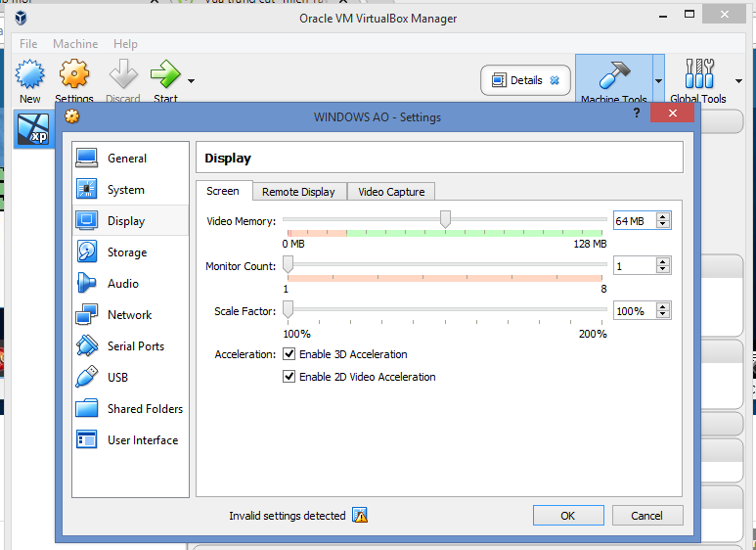Click the Display page heading
Viewport: 756px width, 550px height.
(x=228, y=159)
